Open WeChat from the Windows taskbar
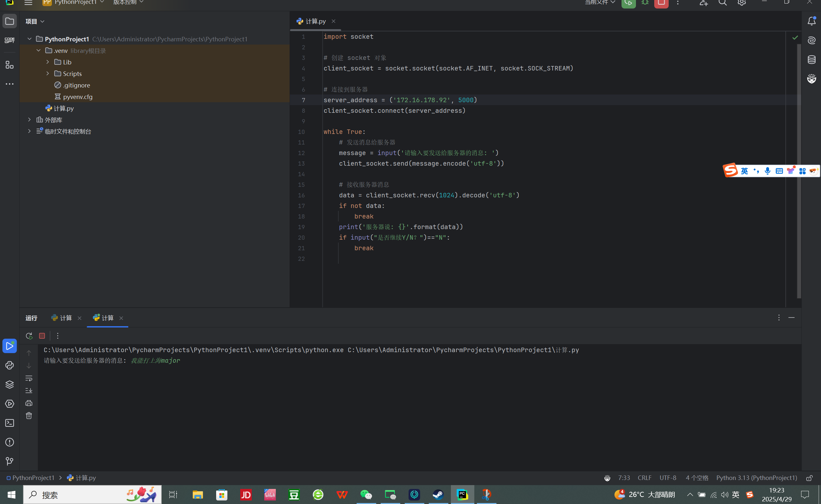 366,495
